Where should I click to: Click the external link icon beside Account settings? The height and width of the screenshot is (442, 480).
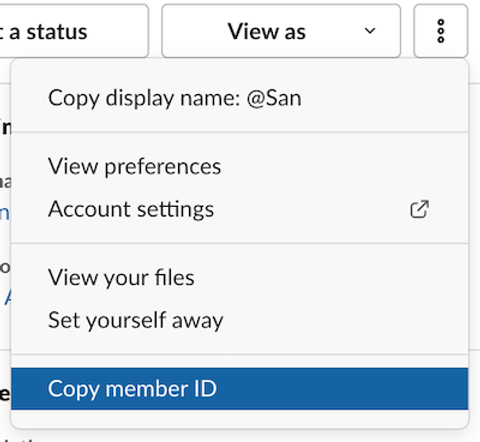(419, 209)
